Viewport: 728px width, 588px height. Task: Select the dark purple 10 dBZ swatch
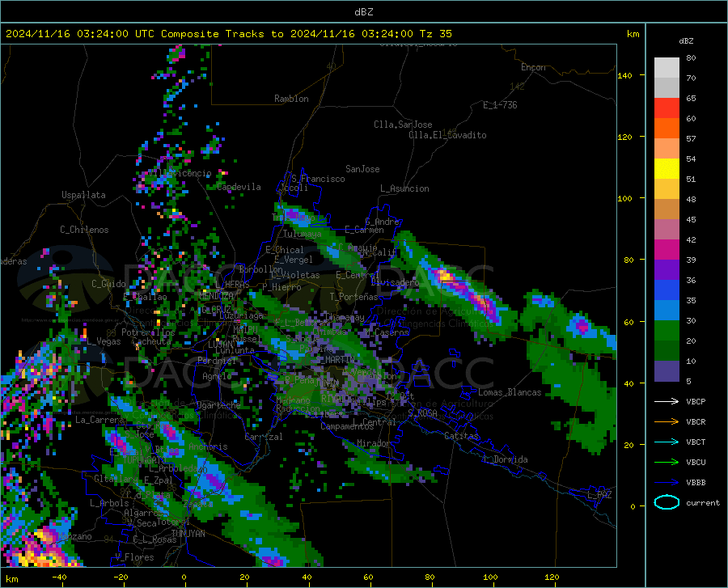tap(667, 371)
